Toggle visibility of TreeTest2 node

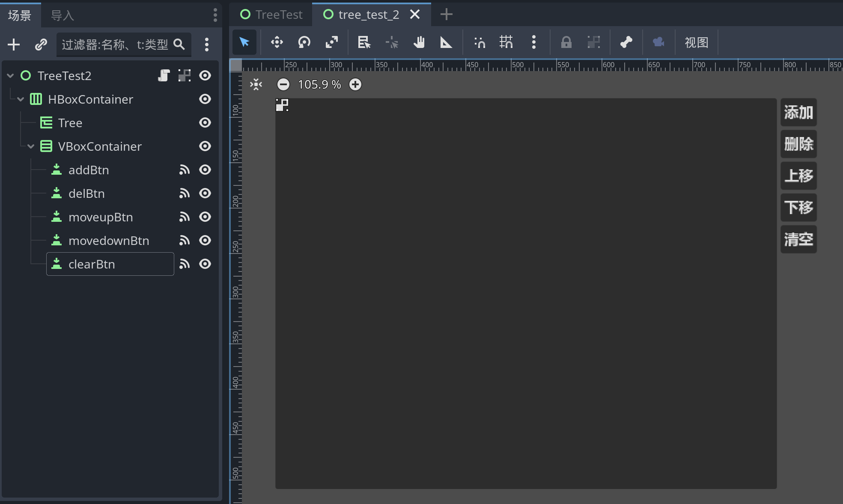click(205, 76)
